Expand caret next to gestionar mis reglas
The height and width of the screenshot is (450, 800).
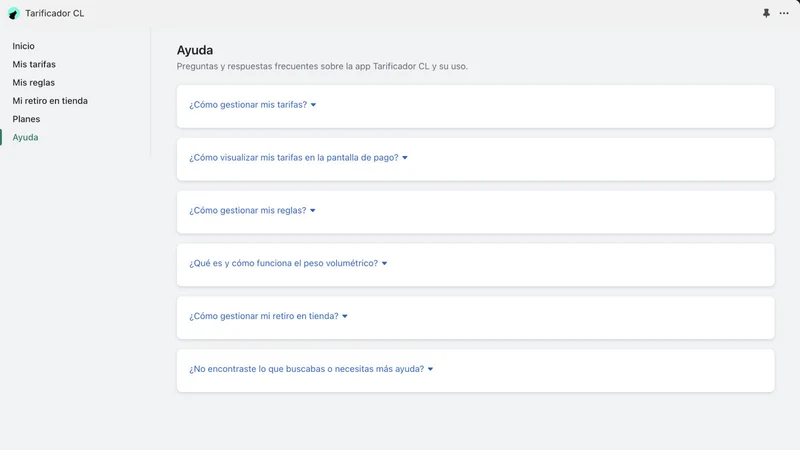click(313, 211)
